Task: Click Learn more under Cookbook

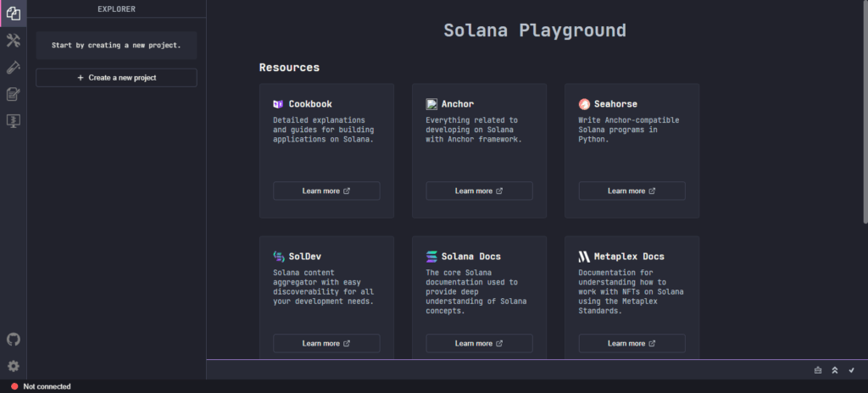Action: (x=326, y=191)
